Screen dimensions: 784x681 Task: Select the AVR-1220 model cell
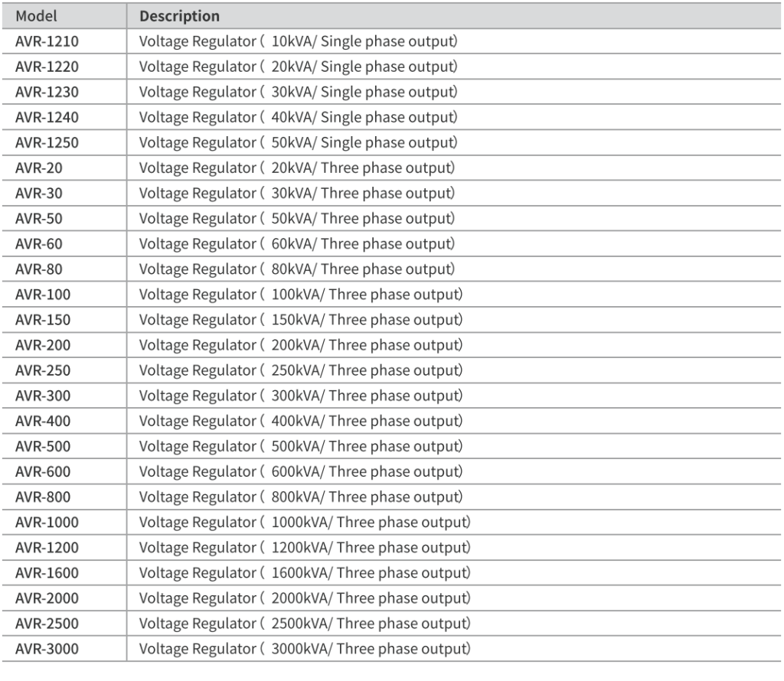pyautogui.click(x=47, y=67)
